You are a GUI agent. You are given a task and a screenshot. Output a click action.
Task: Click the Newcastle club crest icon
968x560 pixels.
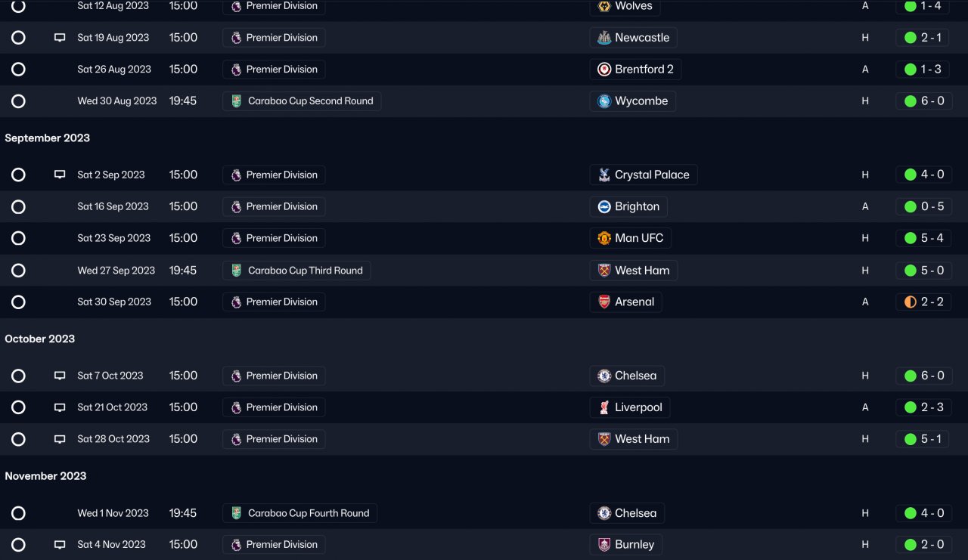click(x=604, y=38)
